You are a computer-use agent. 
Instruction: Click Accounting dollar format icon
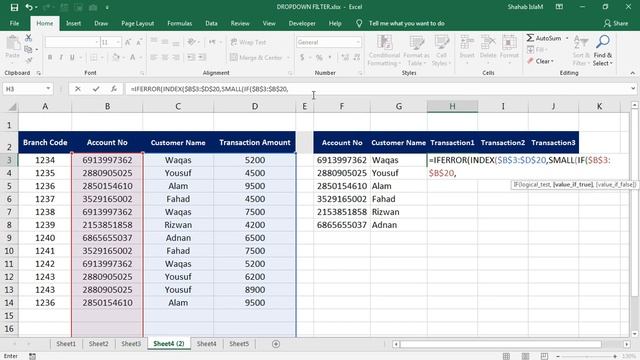tap(302, 58)
